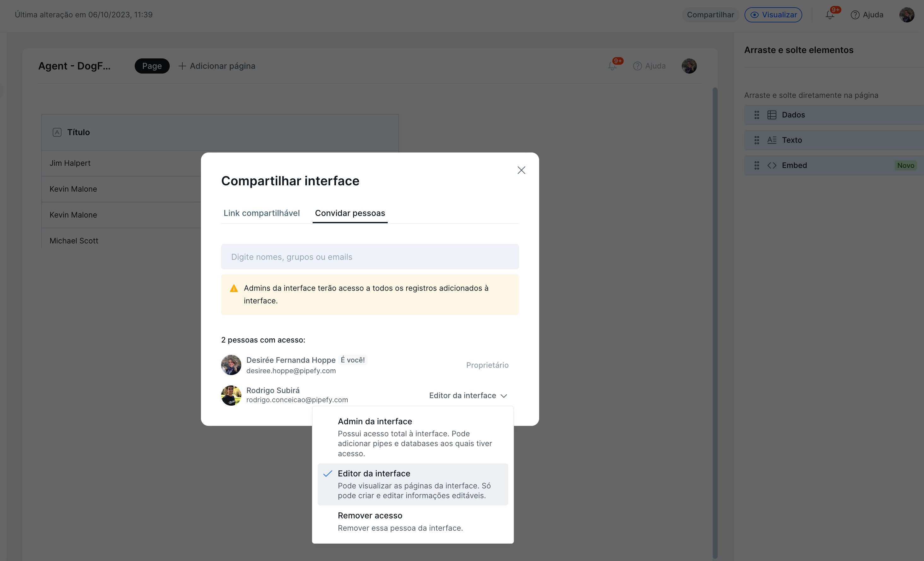
Task: Open notifications bell in top bar
Action: coord(830,15)
